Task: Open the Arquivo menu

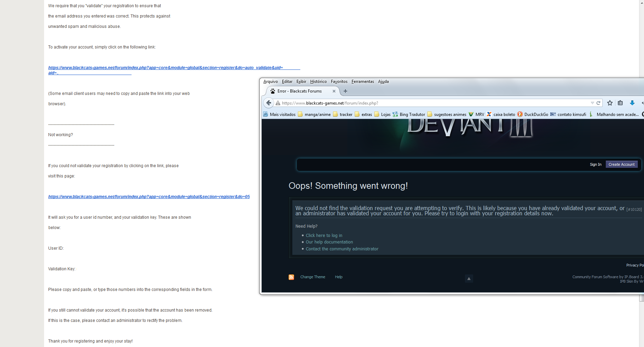Action: pyautogui.click(x=271, y=82)
